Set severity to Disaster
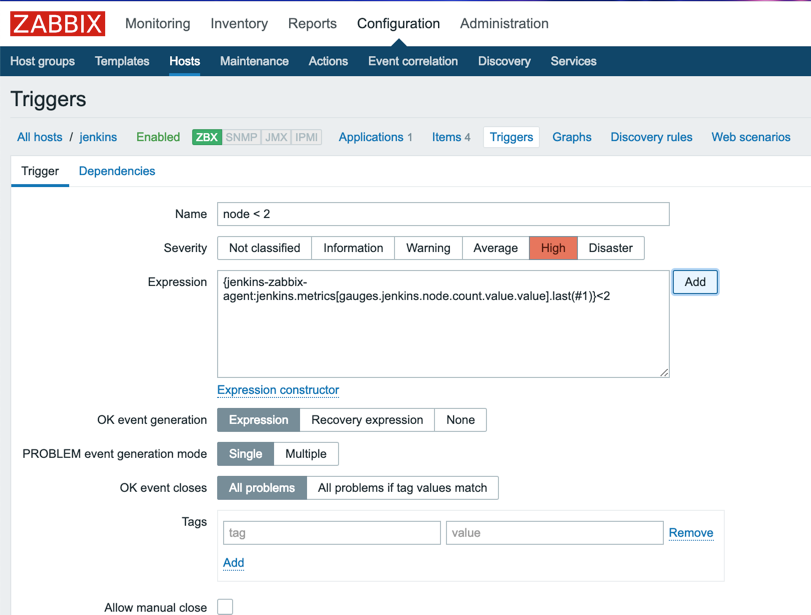 (x=609, y=247)
